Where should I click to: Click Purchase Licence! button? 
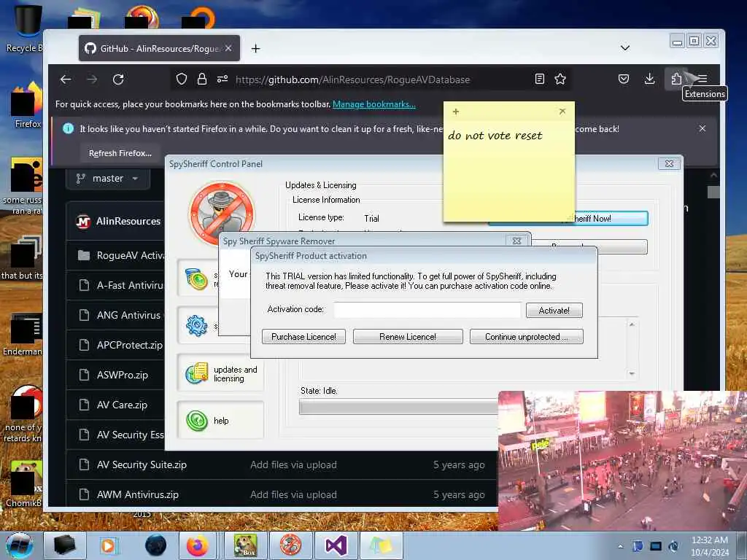[303, 337]
